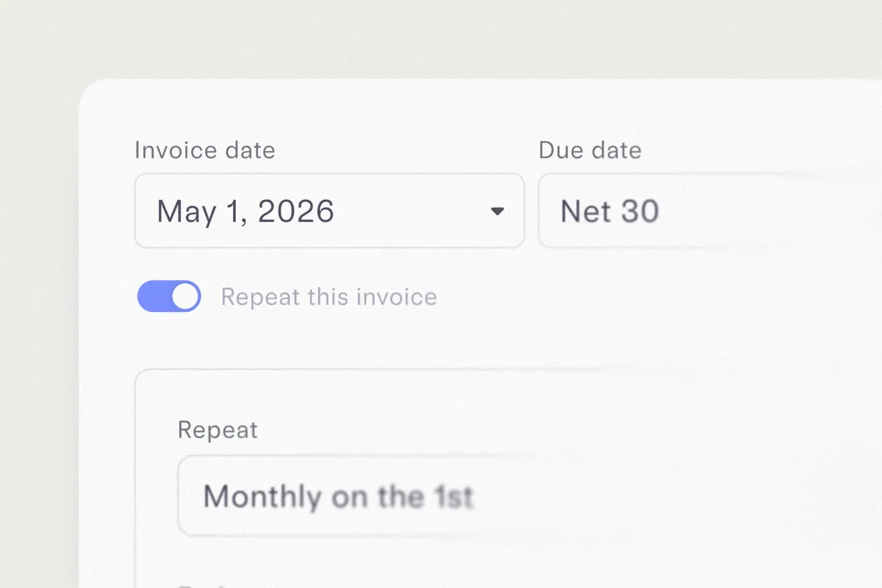
Task: Select the Invoice date field
Action: 301,210
